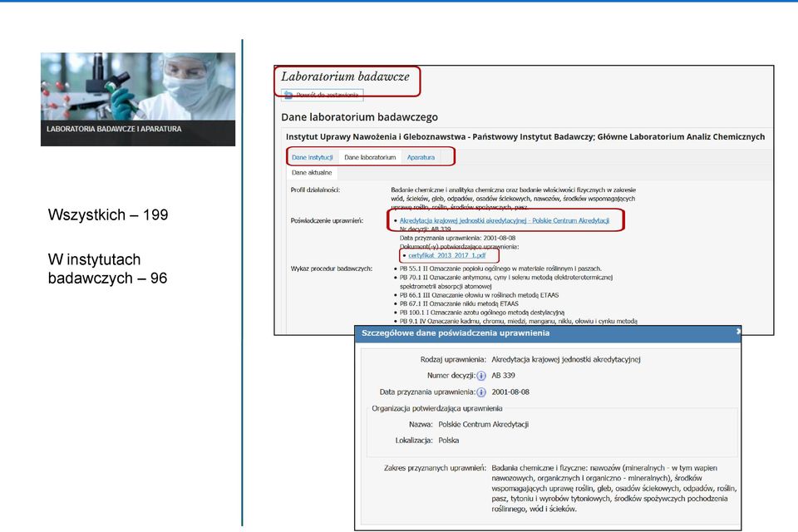Open the certyfikat_2013_2017_1.pdf link
Screen dimensions: 798x532
pos(447,255)
